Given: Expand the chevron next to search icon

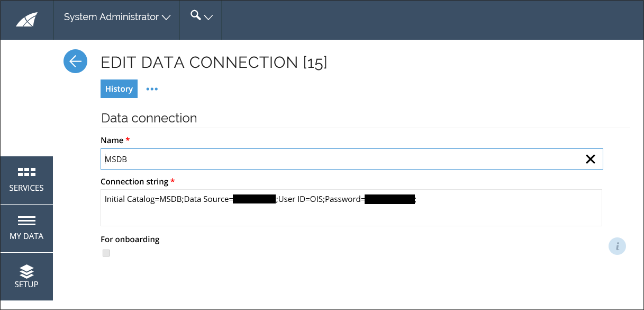Looking at the screenshot, I should tap(208, 17).
